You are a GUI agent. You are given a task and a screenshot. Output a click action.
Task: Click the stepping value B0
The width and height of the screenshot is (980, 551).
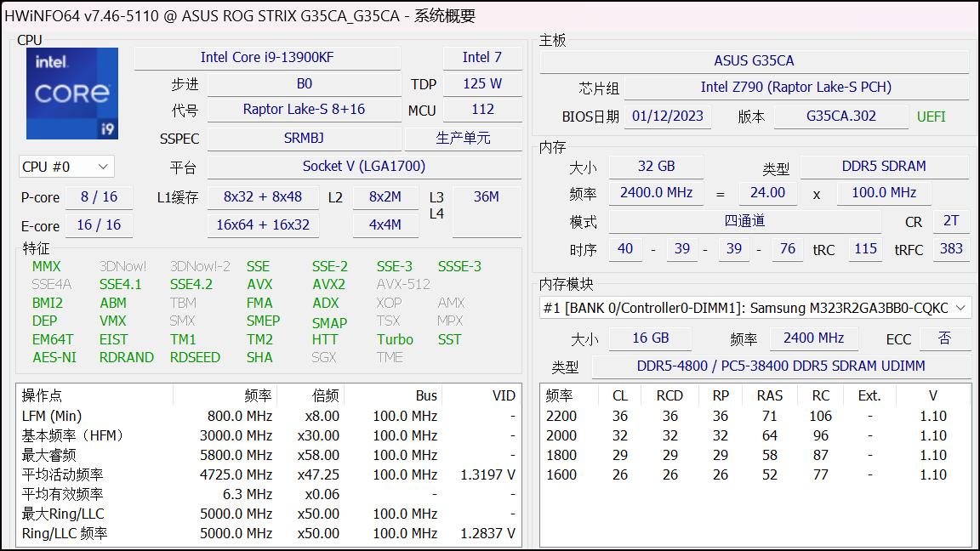303,83
